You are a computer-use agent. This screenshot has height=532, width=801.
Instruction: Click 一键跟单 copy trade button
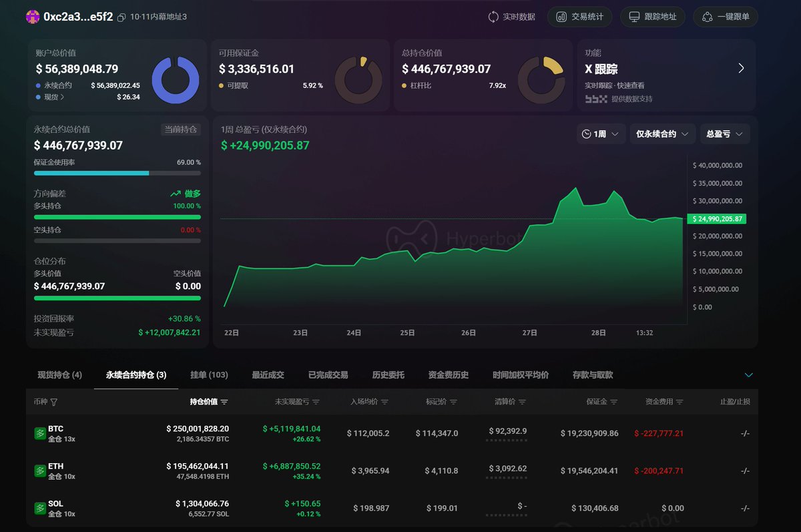click(726, 17)
